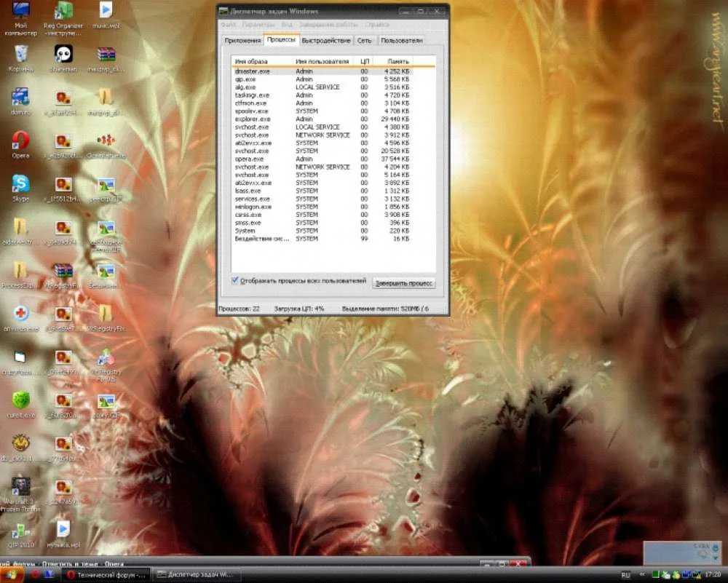Toggle 'Отображать процессы всех пользователей' checkbox
This screenshot has height=583, width=728.
coord(235,280)
